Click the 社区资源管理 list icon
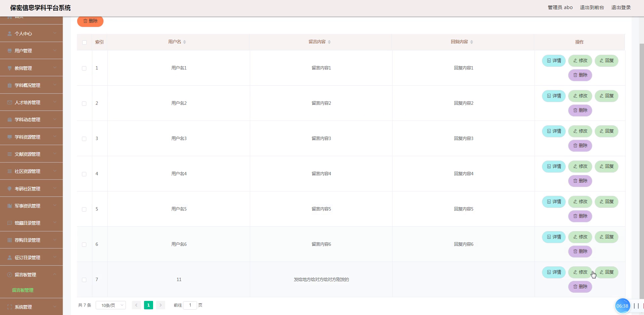The height and width of the screenshot is (315, 644). 10,171
